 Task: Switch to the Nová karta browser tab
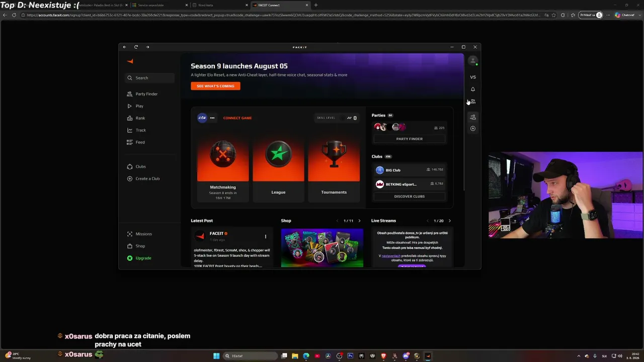pos(219,5)
